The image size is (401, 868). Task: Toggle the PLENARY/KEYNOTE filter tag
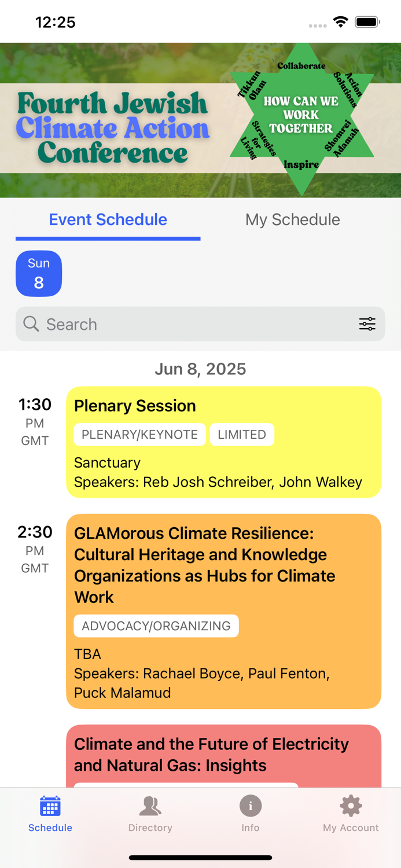coord(139,435)
